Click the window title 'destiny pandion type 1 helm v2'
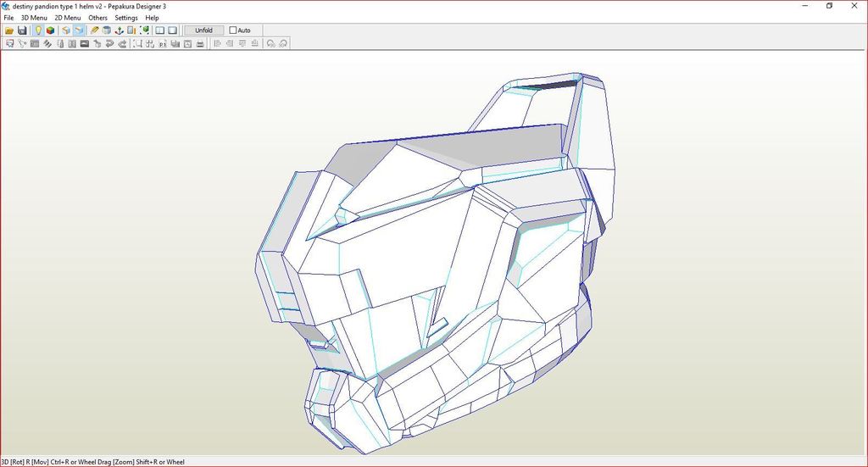868x467 pixels. [57, 7]
